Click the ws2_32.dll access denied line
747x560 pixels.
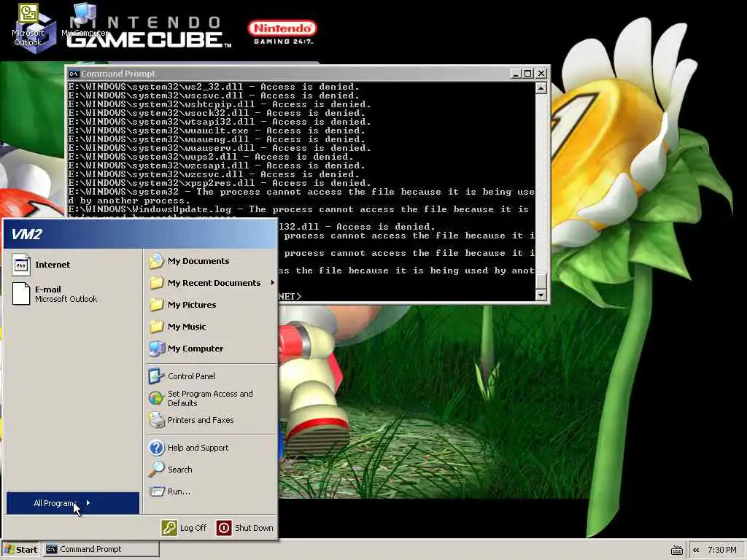[214, 87]
